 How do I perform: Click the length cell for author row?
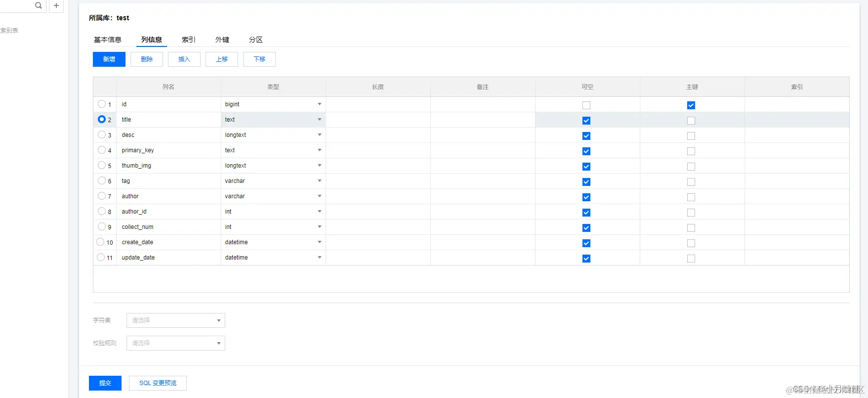(378, 196)
